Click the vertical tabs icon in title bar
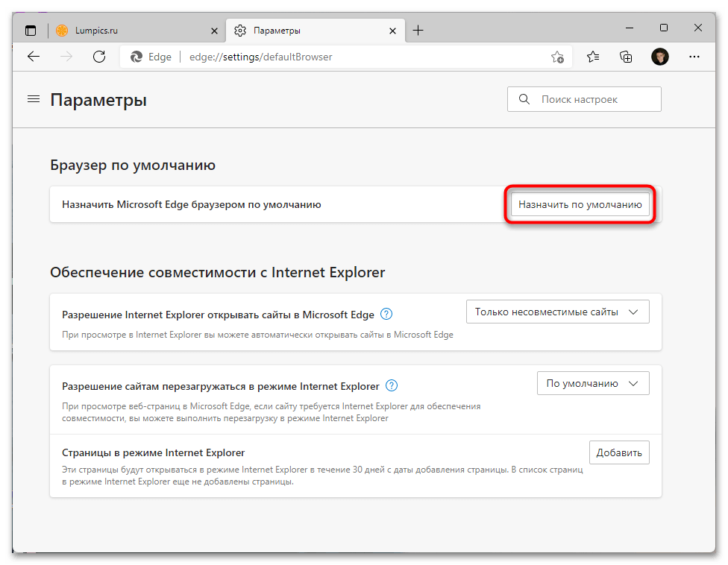 pos(31,31)
